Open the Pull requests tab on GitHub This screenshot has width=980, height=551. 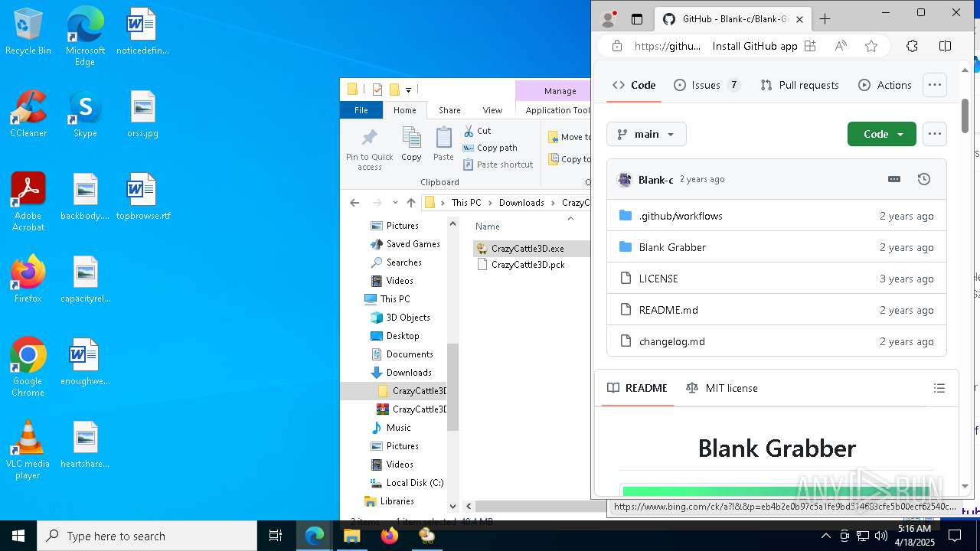[x=799, y=85]
